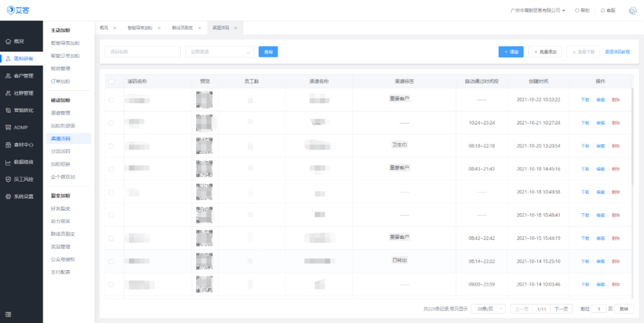Click the 跳转 jump button
The height and width of the screenshot is (323, 644).
pyautogui.click(x=624, y=309)
